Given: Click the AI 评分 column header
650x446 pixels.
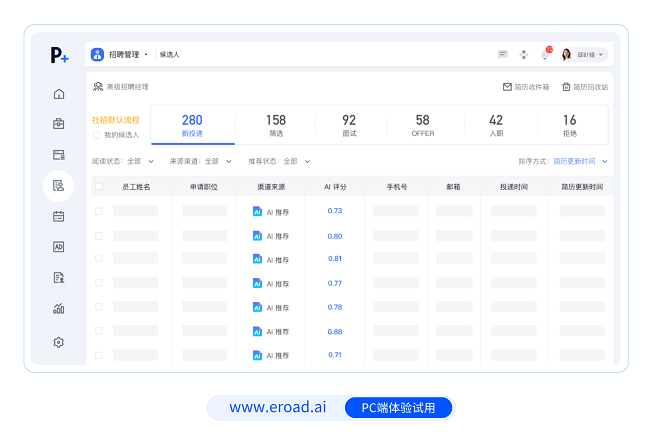Looking at the screenshot, I should [x=335, y=187].
